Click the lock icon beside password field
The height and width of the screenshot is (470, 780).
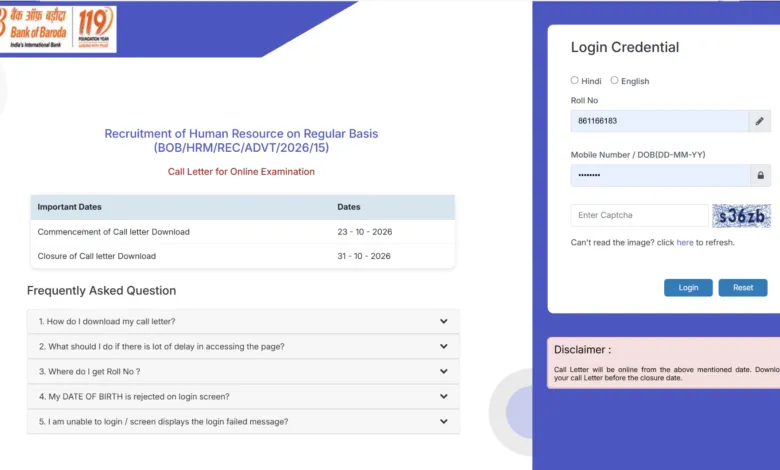tap(760, 175)
